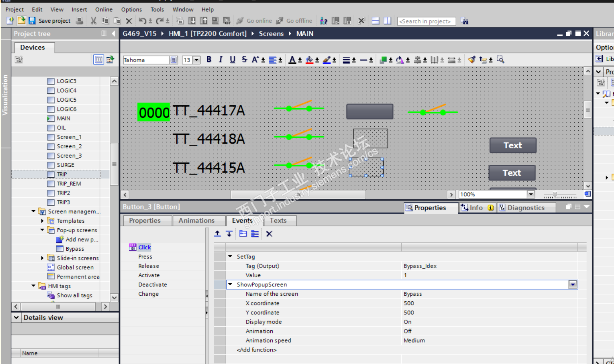
Task: Adjust the editor zoom slider
Action: 555,195
